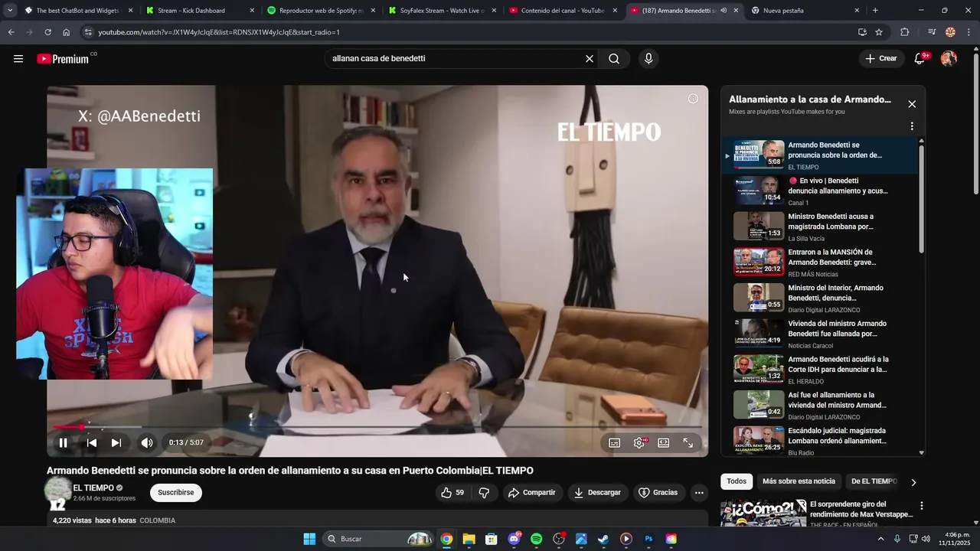Open browser extensions puzzle icon
980x551 pixels.
[x=905, y=32]
